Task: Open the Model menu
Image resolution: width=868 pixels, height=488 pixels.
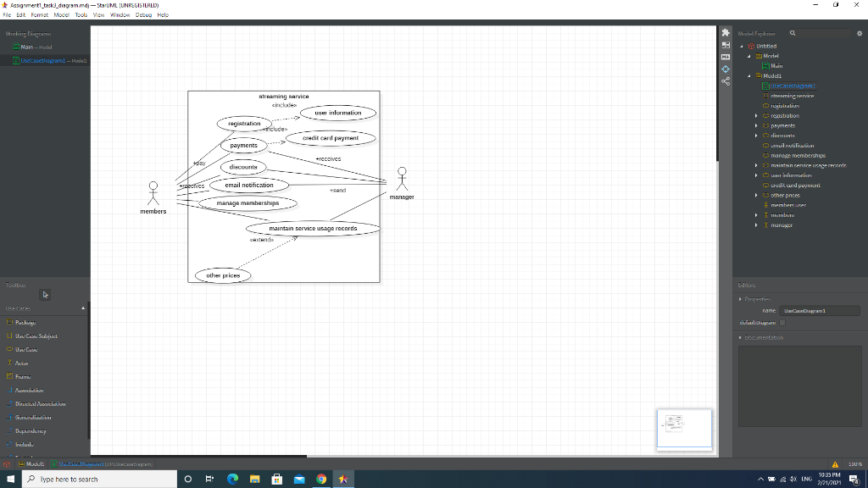Action: tap(63, 14)
